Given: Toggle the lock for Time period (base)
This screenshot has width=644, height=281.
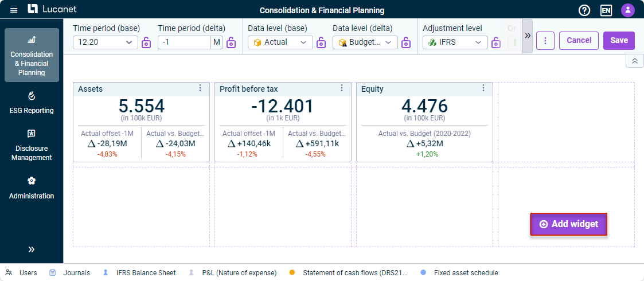Looking at the screenshot, I should 146,42.
